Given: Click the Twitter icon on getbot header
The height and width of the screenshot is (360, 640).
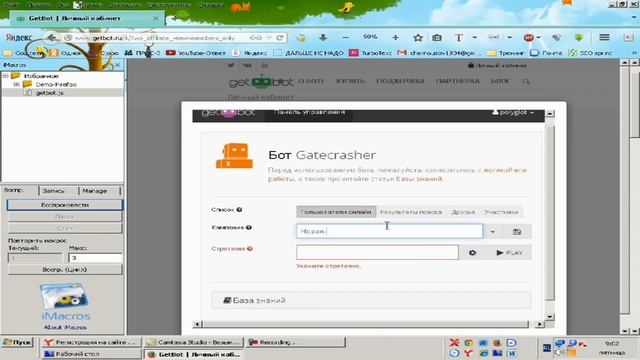Looking at the screenshot, I should pos(231,65).
